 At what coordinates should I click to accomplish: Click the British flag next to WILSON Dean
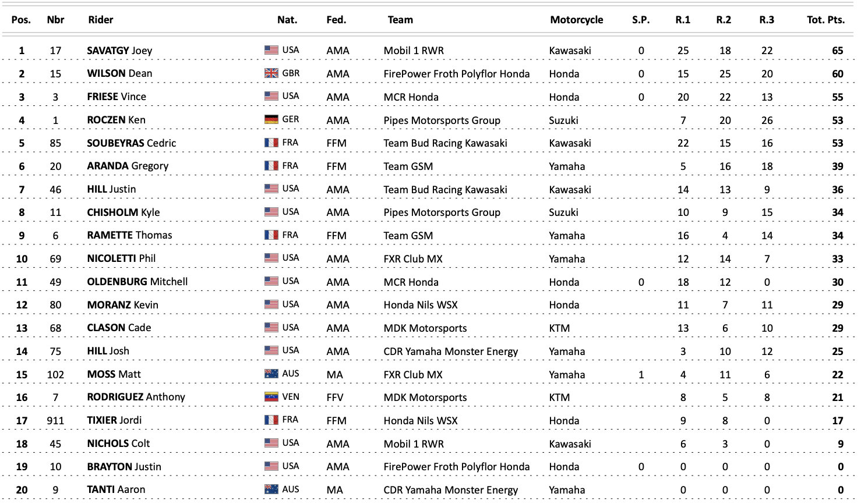click(271, 73)
